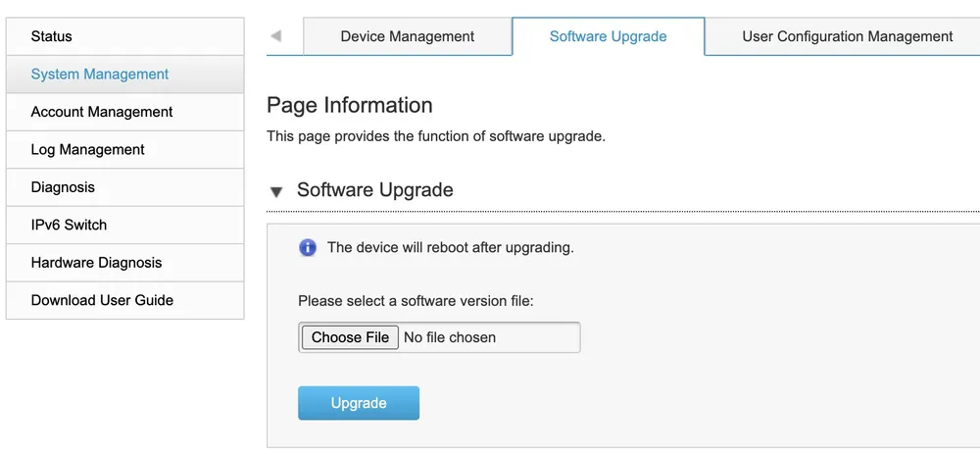Image resolution: width=980 pixels, height=456 pixels.
Task: Click Download User Guide
Action: 125,300
